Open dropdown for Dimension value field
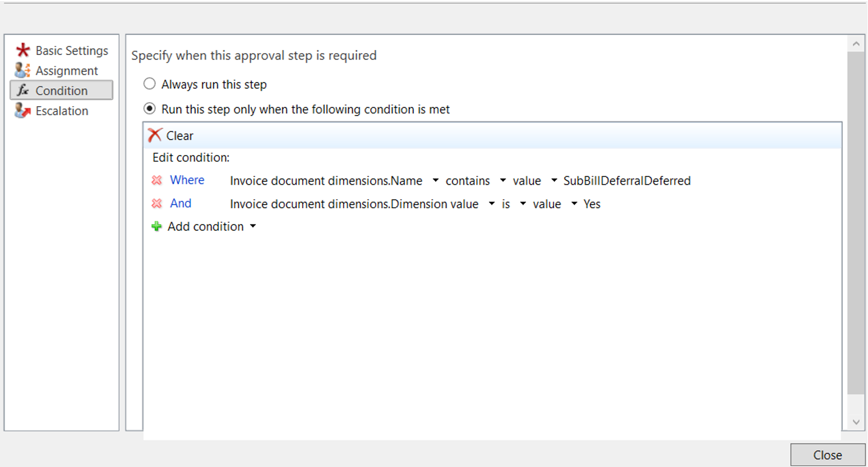868x467 pixels. pyautogui.click(x=492, y=204)
